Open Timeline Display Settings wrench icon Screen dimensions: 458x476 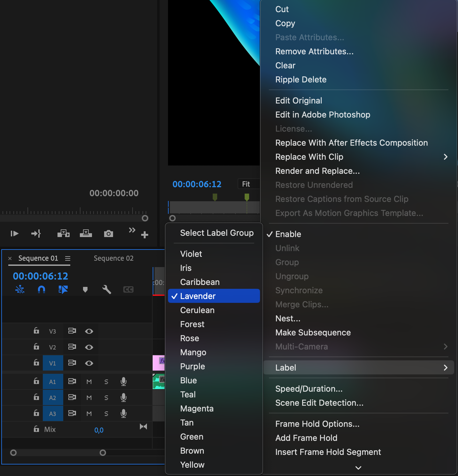point(107,289)
